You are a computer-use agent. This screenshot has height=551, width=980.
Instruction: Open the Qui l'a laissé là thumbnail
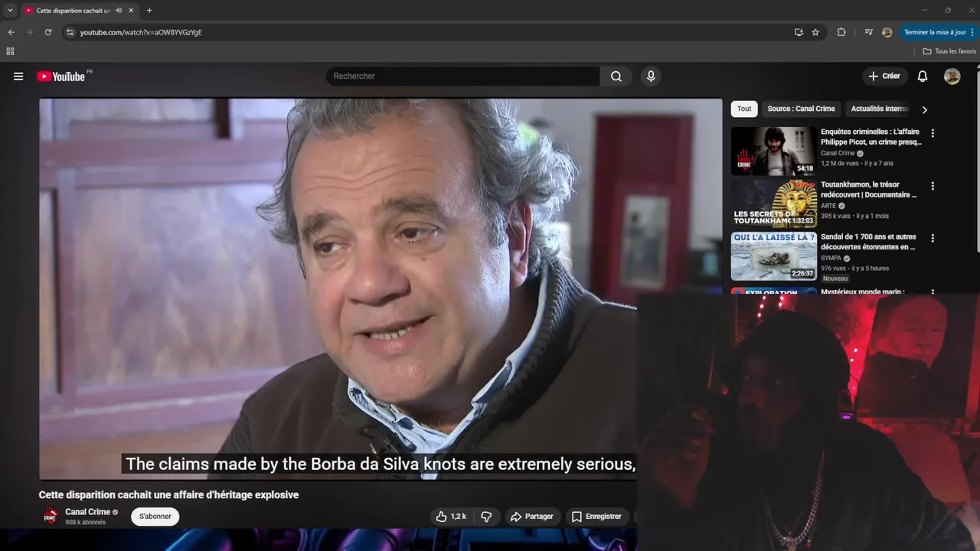click(x=773, y=256)
